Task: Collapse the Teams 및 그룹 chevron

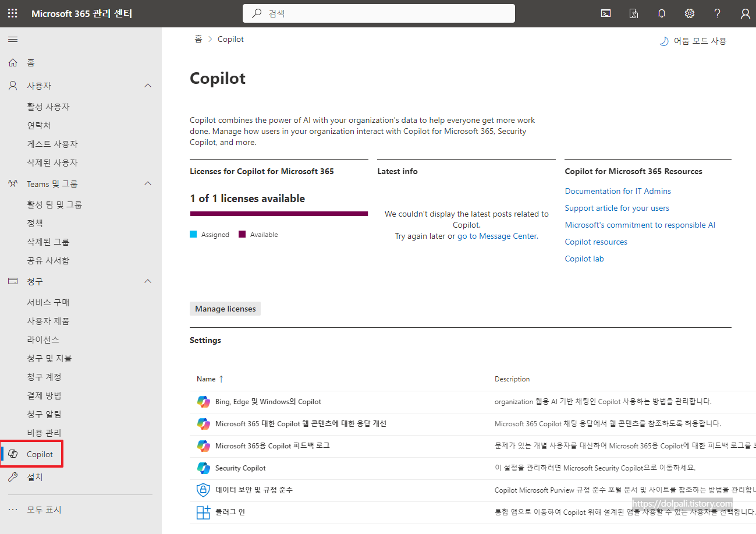Action: pos(148,183)
